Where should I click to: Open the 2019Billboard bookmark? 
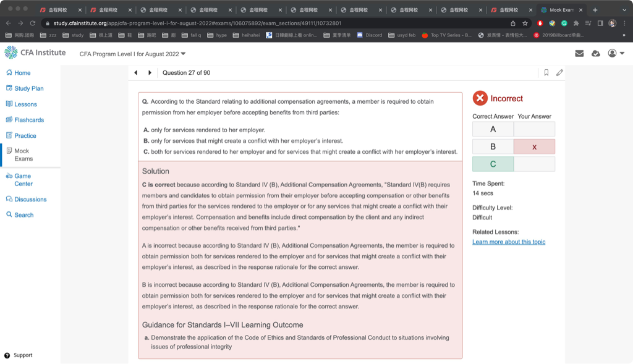coord(559,35)
